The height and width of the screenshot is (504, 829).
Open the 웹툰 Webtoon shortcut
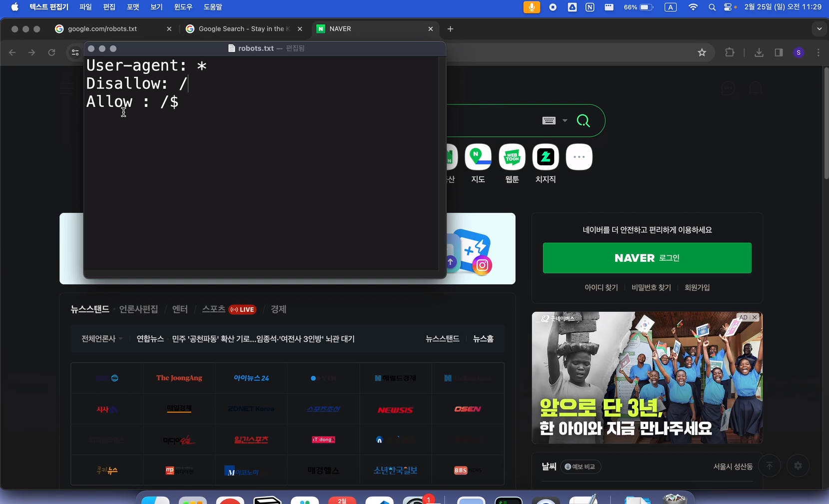512,164
